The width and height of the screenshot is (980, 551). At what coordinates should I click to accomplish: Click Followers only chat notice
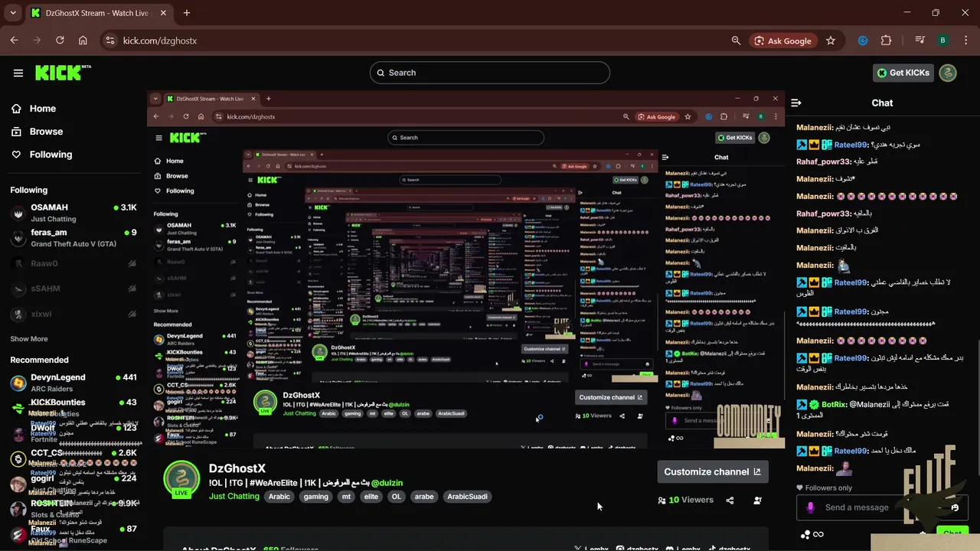pyautogui.click(x=824, y=488)
